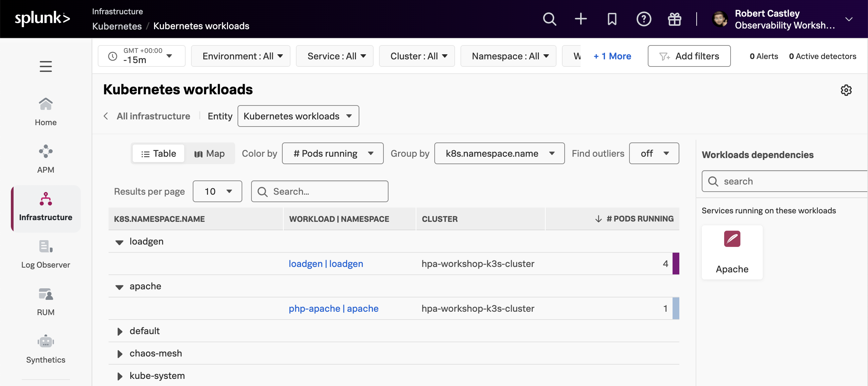Viewport: 868px width, 386px height.
Task: Open the Find outliers off dropdown
Action: point(654,154)
